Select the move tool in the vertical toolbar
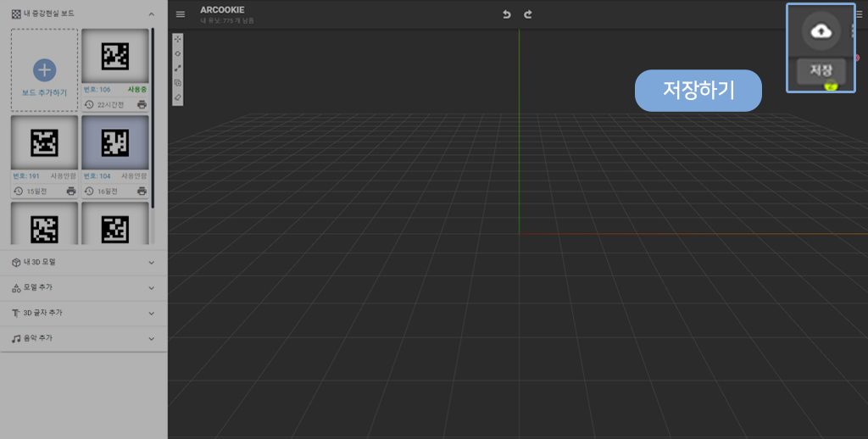This screenshot has height=439, width=868. [x=178, y=39]
